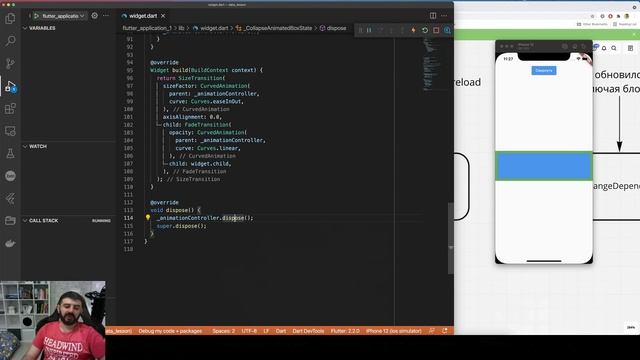The height and width of the screenshot is (360, 640).
Task: Pause the debug session
Action: tap(369, 30)
